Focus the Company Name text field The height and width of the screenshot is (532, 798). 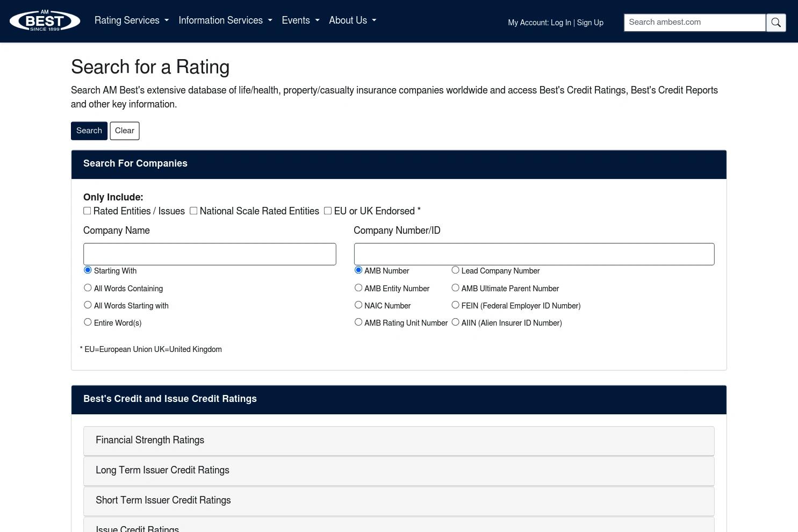click(210, 254)
